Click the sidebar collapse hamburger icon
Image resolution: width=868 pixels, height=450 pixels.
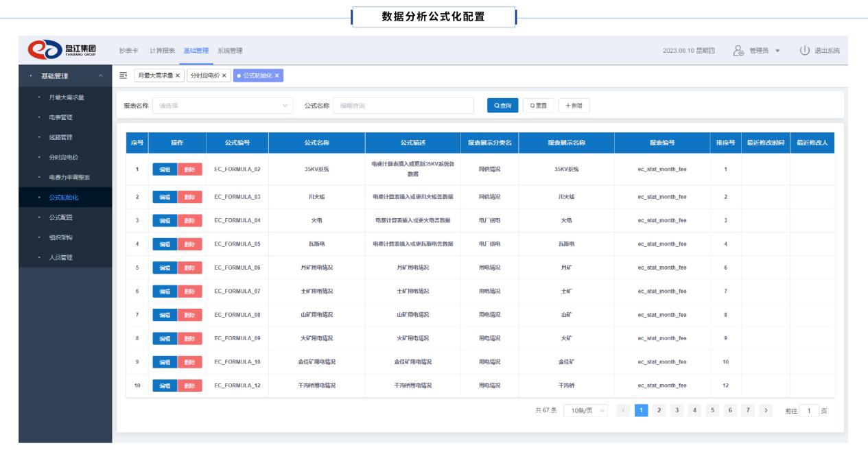pyautogui.click(x=124, y=75)
